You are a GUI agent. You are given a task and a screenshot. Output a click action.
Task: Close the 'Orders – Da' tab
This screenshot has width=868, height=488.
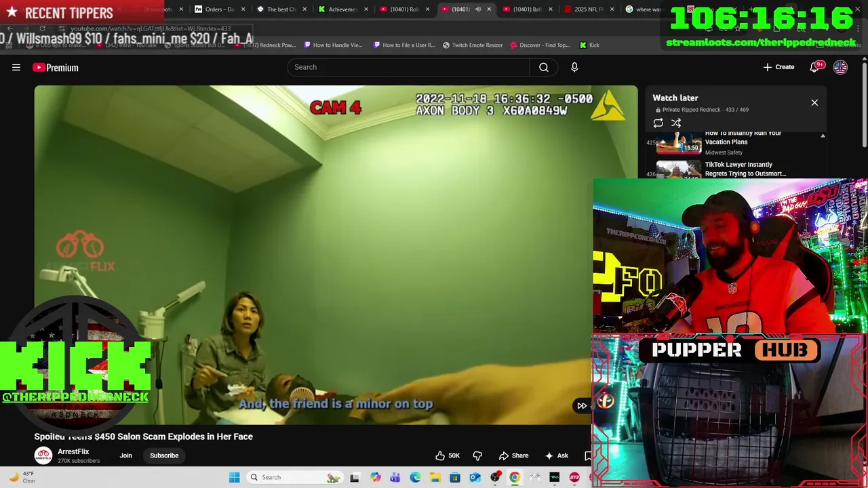tap(243, 9)
